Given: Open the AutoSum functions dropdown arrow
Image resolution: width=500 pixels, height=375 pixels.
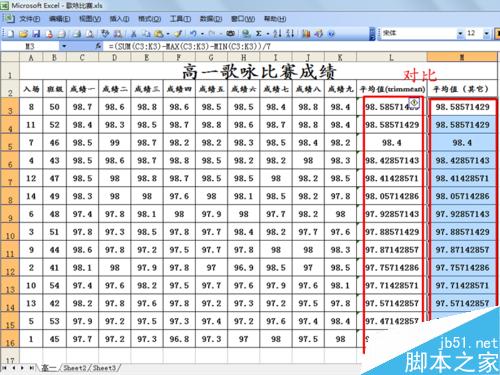Looking at the screenshot, I should [267, 34].
